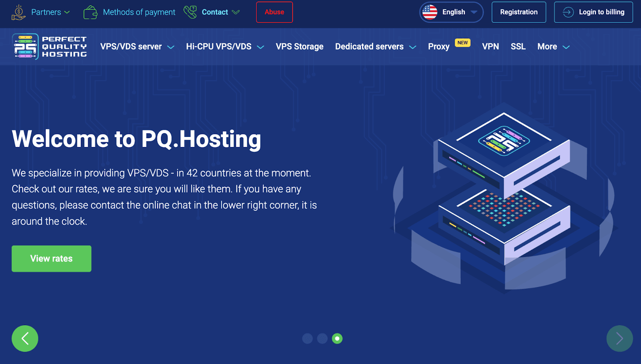Click the US flag language icon
The width and height of the screenshot is (641, 364).
click(430, 12)
